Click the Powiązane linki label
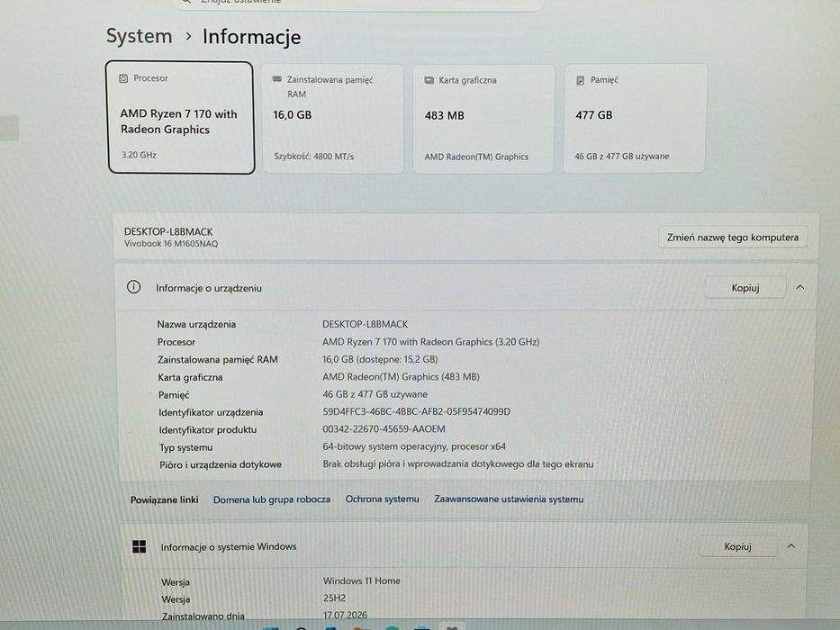The image size is (840, 630). (164, 499)
